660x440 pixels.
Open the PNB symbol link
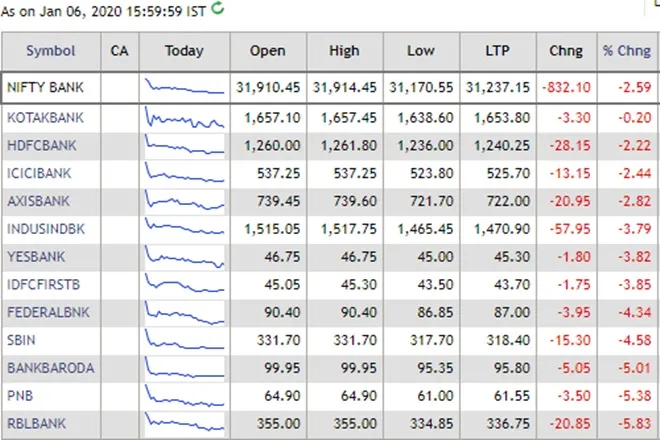(x=20, y=395)
